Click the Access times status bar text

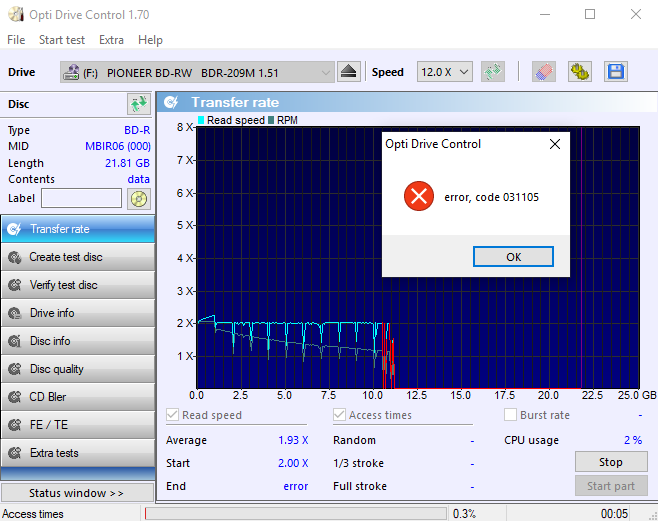pos(33,514)
